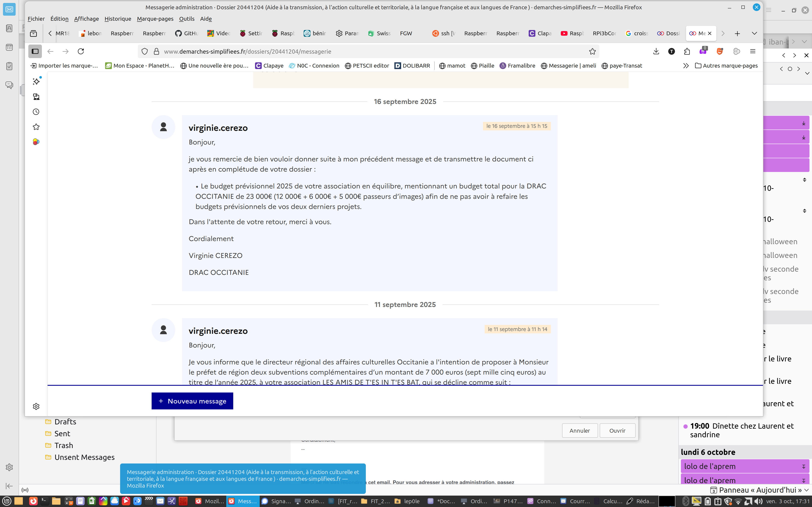Open the Firefox extensions puzzle icon
This screenshot has width=812, height=507.
point(687,51)
